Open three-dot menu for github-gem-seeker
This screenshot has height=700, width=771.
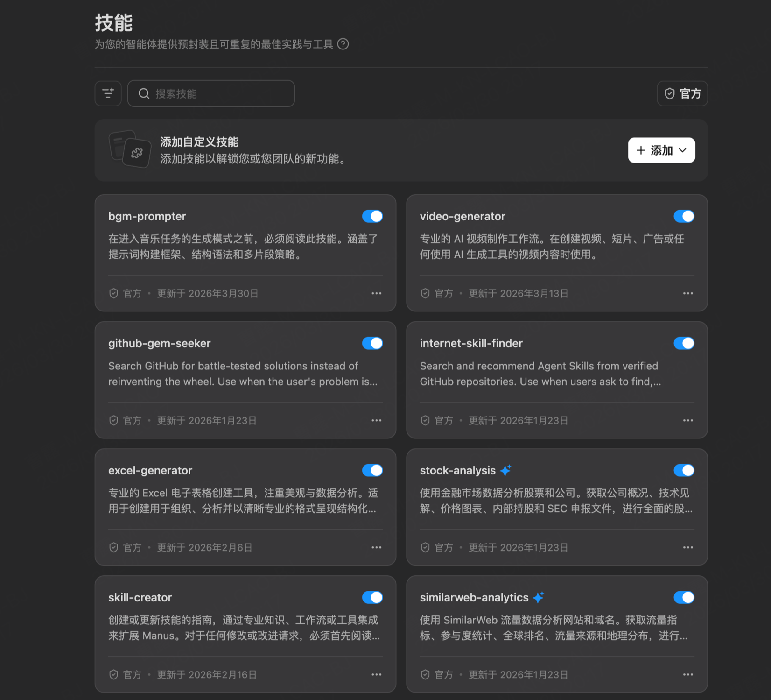point(376,420)
